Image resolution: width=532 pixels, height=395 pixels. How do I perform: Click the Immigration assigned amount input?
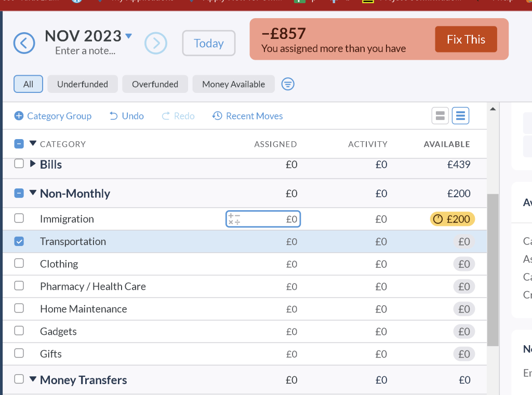coord(263,219)
